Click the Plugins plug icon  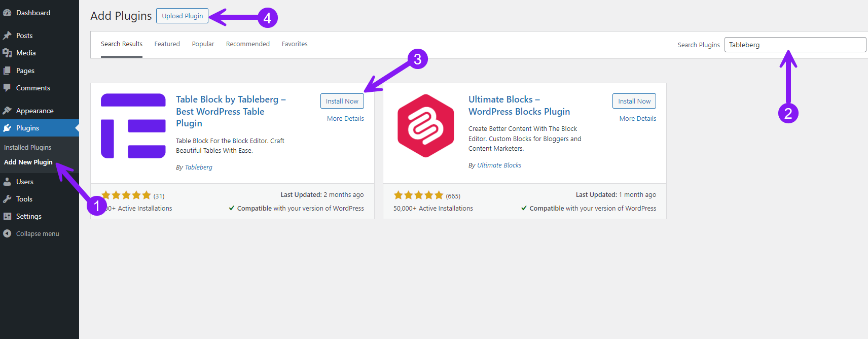tap(7, 128)
